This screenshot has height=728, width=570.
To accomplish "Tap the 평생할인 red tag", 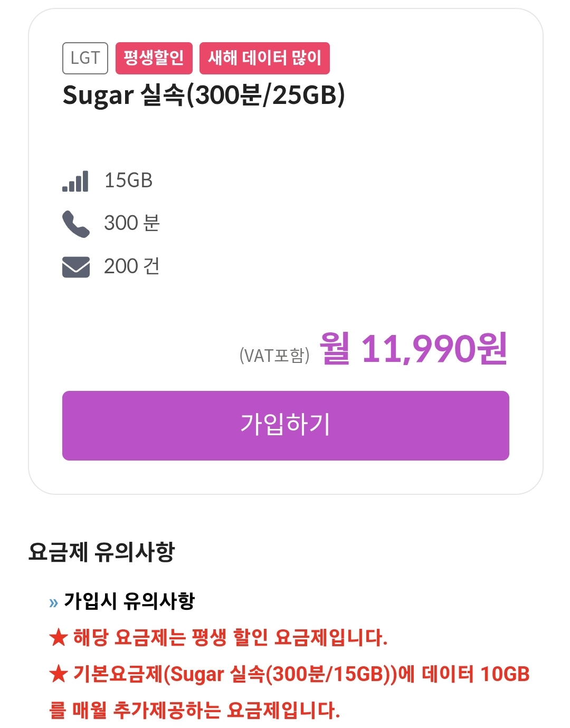I will 154,58.
